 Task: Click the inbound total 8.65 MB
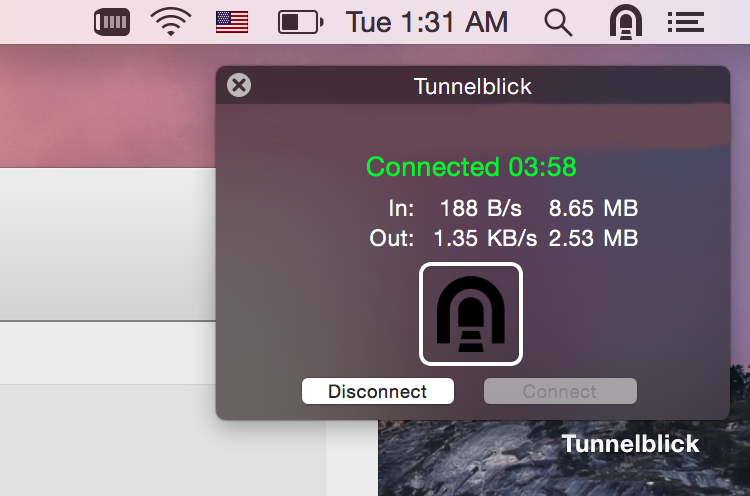pyautogui.click(x=593, y=209)
